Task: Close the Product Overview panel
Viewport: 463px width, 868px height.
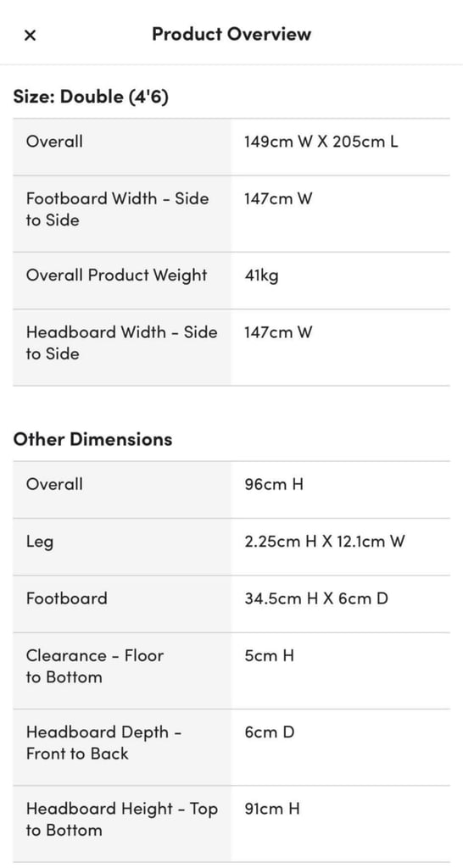Action: [x=30, y=35]
